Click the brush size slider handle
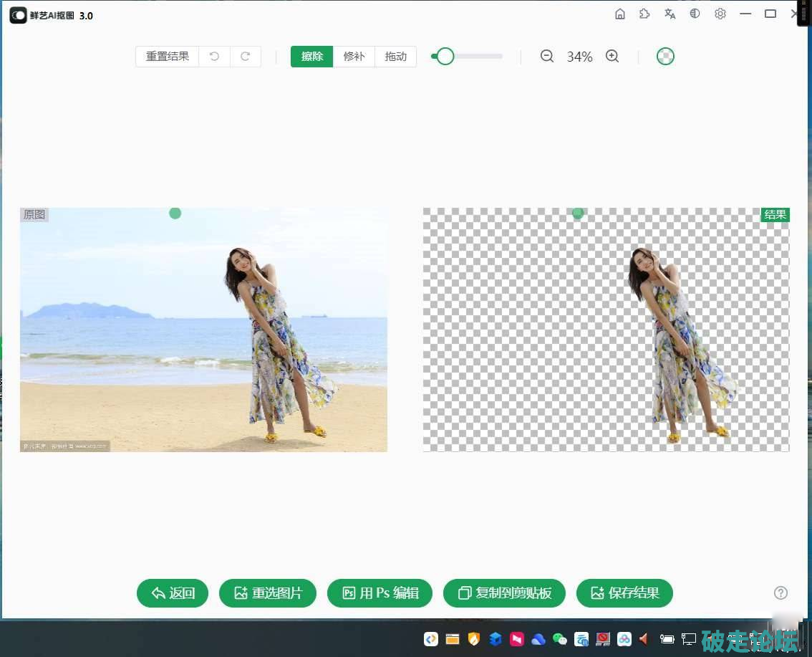The image size is (812, 657). click(x=445, y=57)
